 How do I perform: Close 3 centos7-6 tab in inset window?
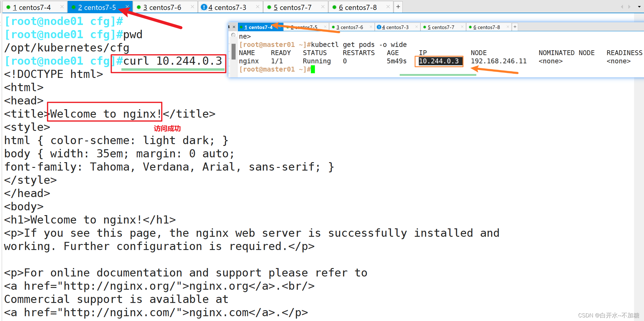click(x=371, y=27)
